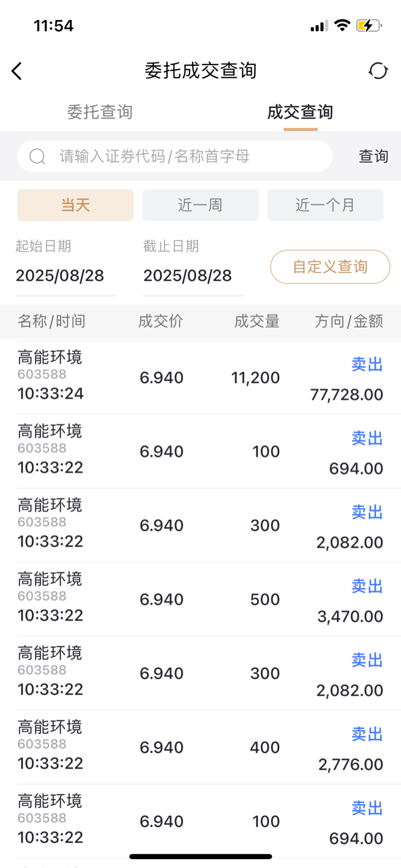Image resolution: width=401 pixels, height=868 pixels.
Task: Focus the 证券代码 search input field
Action: (x=175, y=156)
